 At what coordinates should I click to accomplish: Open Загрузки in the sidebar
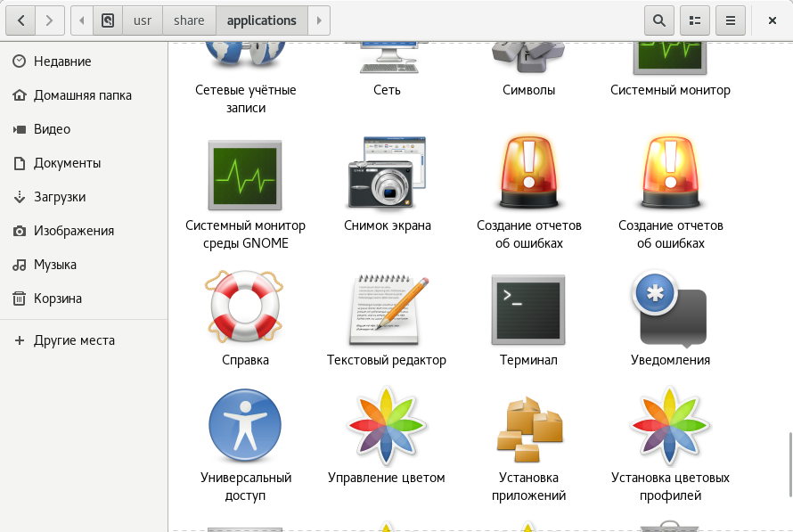click(84, 197)
